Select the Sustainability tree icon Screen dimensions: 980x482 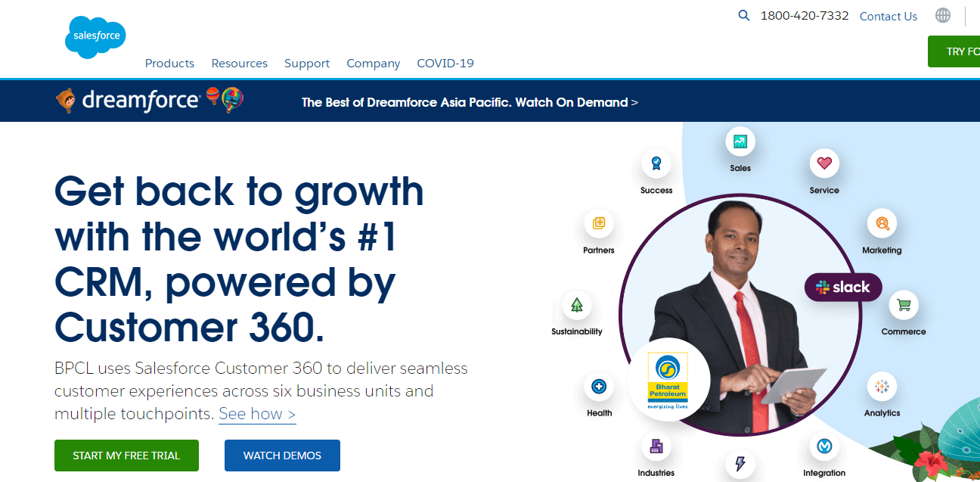(x=577, y=306)
